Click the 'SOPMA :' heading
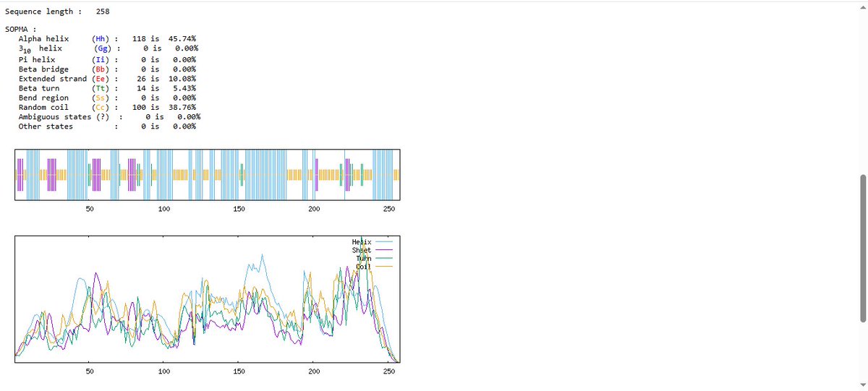The width and height of the screenshot is (868, 391). (21, 30)
